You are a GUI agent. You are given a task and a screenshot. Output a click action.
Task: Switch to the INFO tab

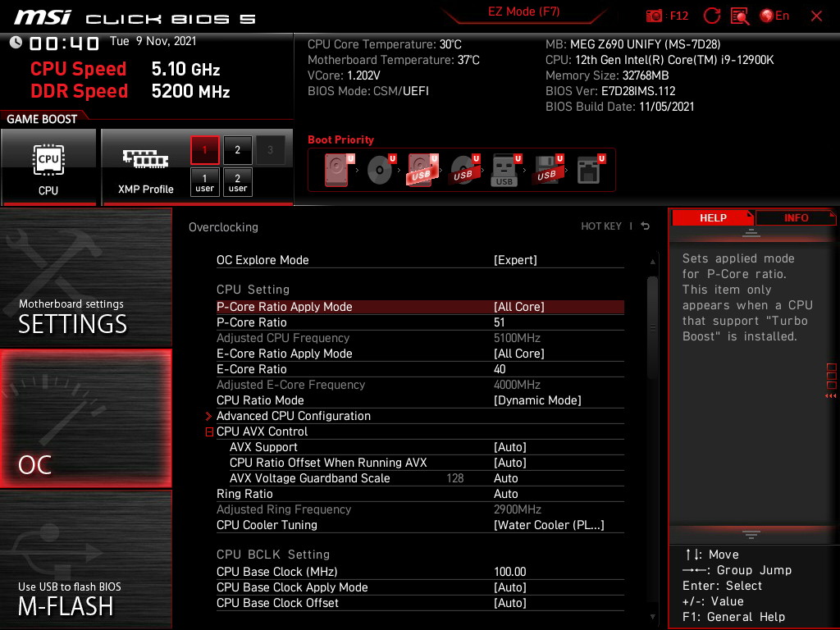796,218
